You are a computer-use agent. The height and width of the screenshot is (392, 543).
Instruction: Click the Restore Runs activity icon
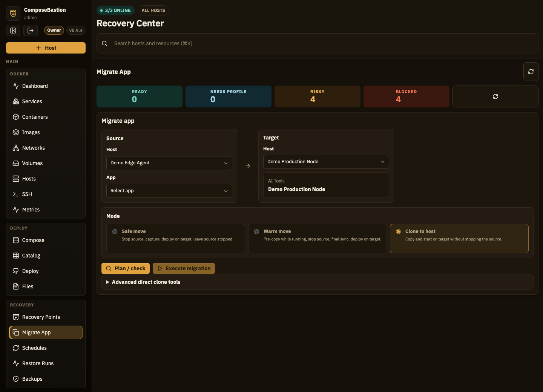tap(16, 363)
